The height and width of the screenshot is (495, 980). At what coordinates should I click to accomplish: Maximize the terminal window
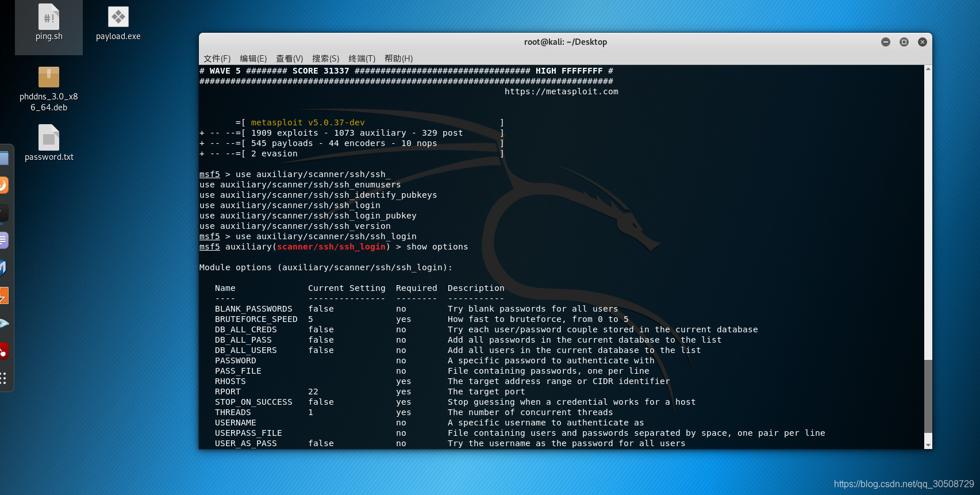click(x=904, y=42)
